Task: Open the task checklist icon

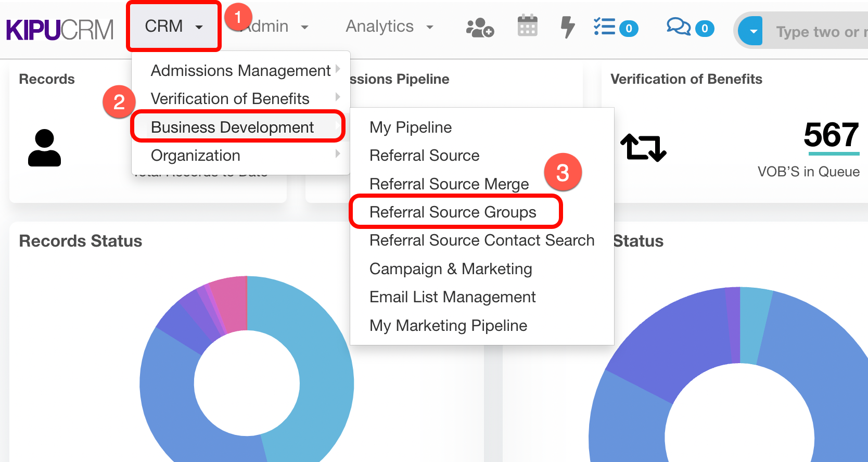Action: pos(605,27)
